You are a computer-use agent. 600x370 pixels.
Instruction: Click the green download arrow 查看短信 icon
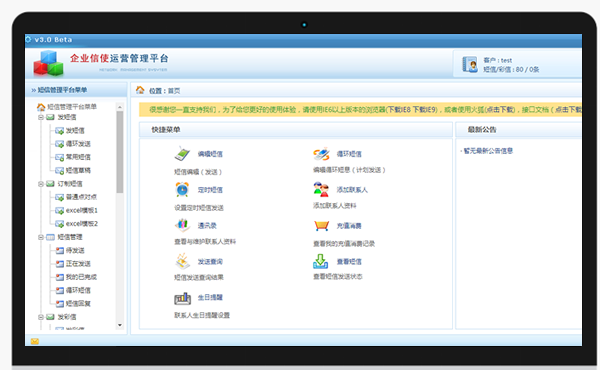321,261
